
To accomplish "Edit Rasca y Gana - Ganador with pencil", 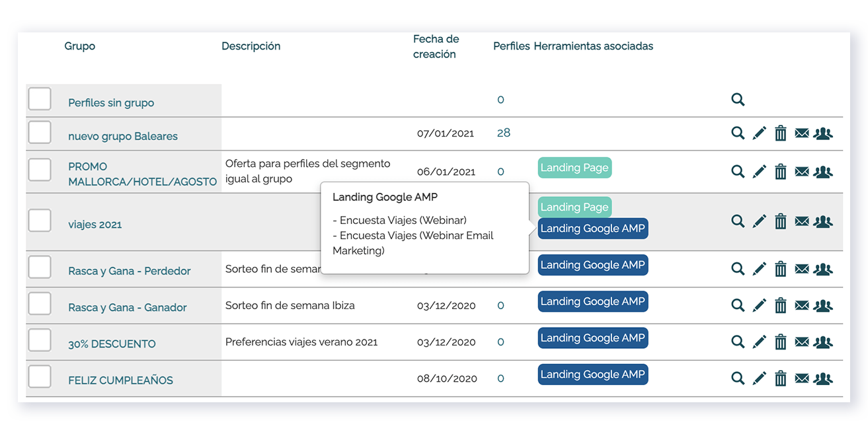I will coord(759,305).
